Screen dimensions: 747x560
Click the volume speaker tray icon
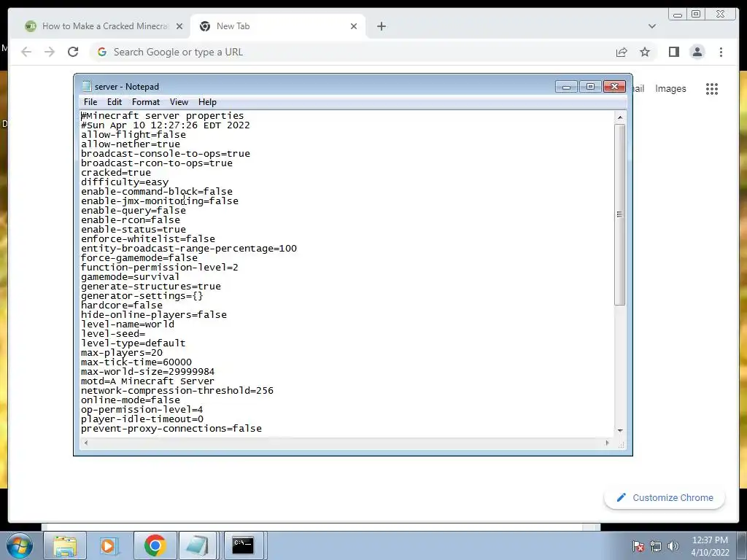point(673,546)
